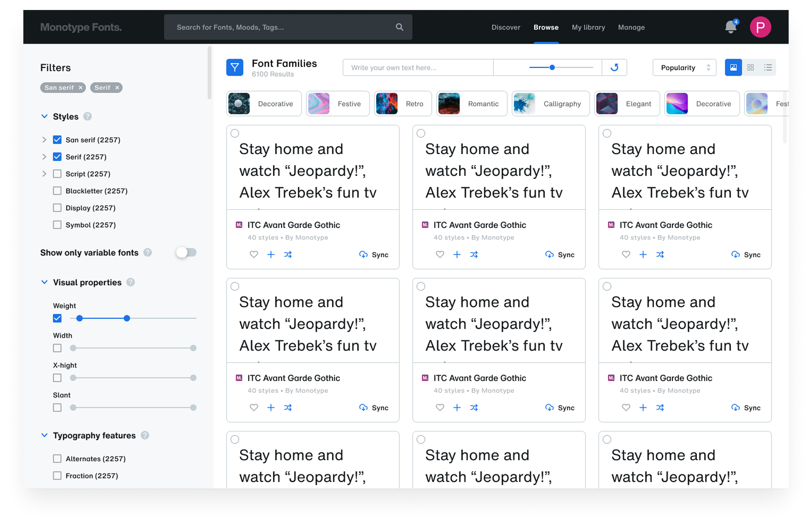The height and width of the screenshot is (525, 812).
Task: Click the filter funnel icon next to Font Families
Action: tap(235, 67)
